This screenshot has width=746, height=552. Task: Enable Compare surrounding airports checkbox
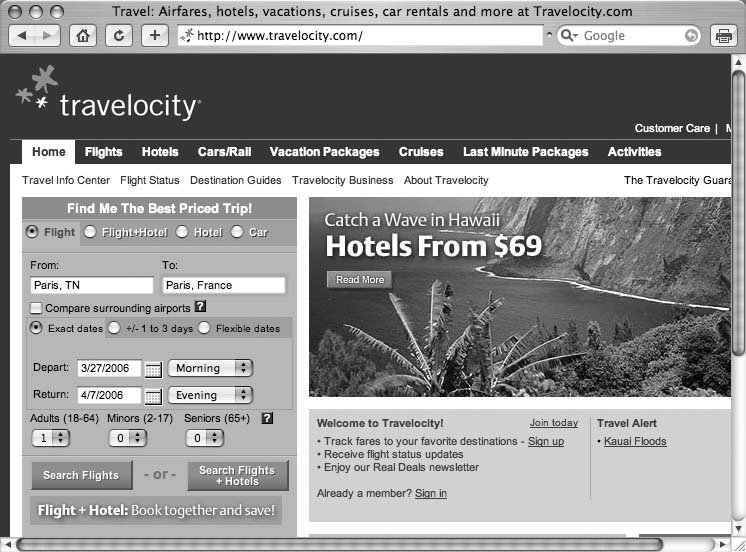tap(36, 308)
